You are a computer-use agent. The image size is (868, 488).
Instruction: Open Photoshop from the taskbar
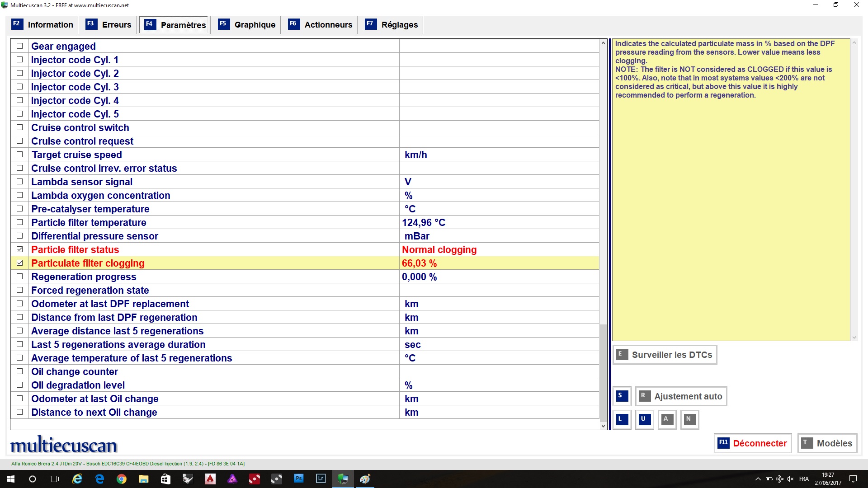click(298, 479)
